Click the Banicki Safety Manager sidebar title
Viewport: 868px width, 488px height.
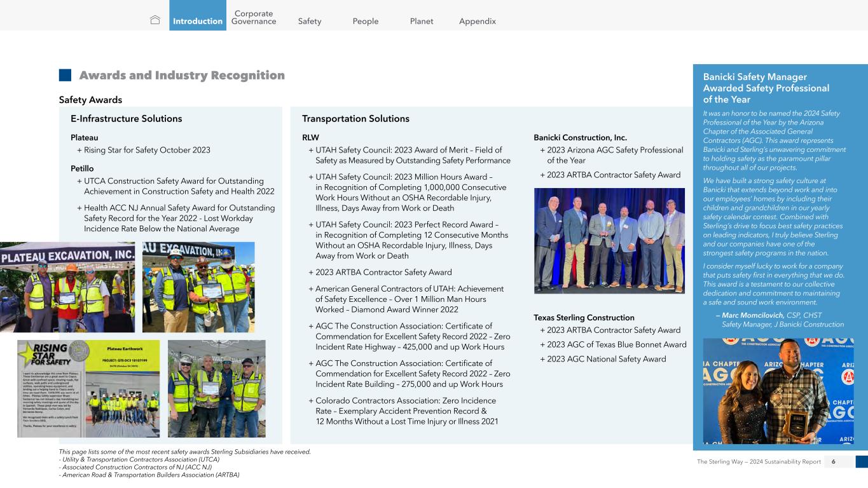[766, 88]
